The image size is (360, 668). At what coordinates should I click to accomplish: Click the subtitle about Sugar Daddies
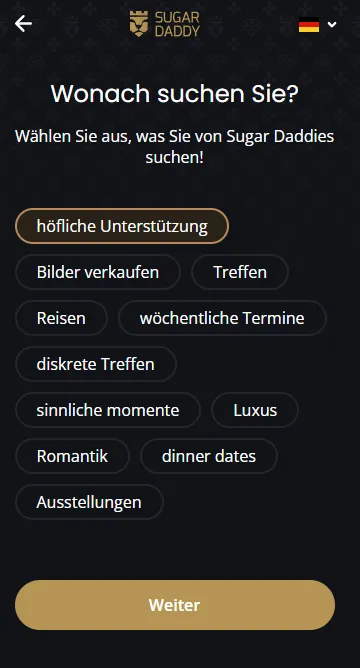pos(175,147)
